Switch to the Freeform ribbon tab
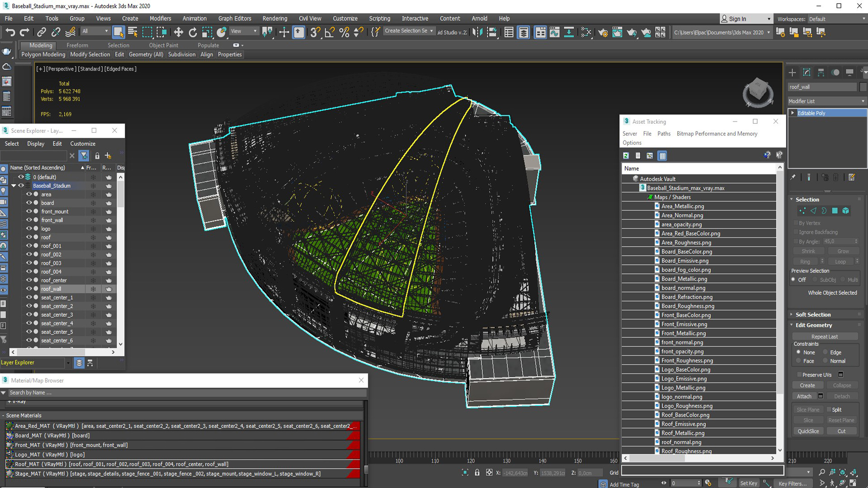This screenshot has height=488, width=868. [x=77, y=45]
